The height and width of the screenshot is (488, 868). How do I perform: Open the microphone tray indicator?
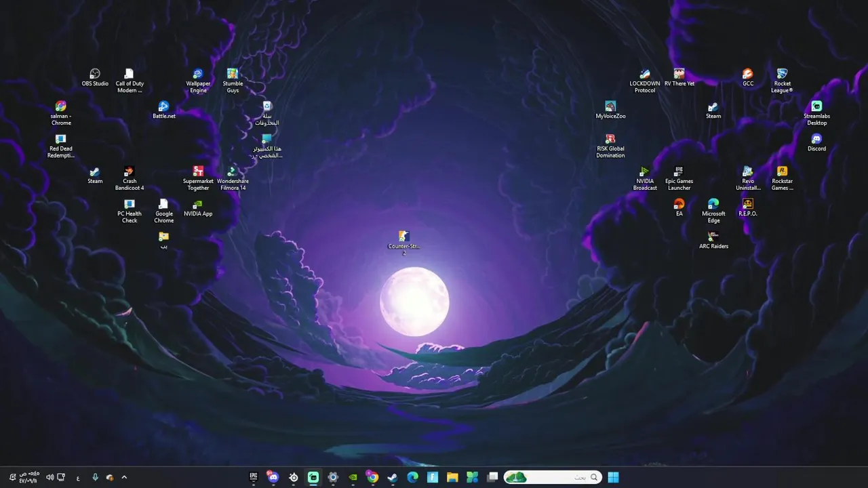95,477
